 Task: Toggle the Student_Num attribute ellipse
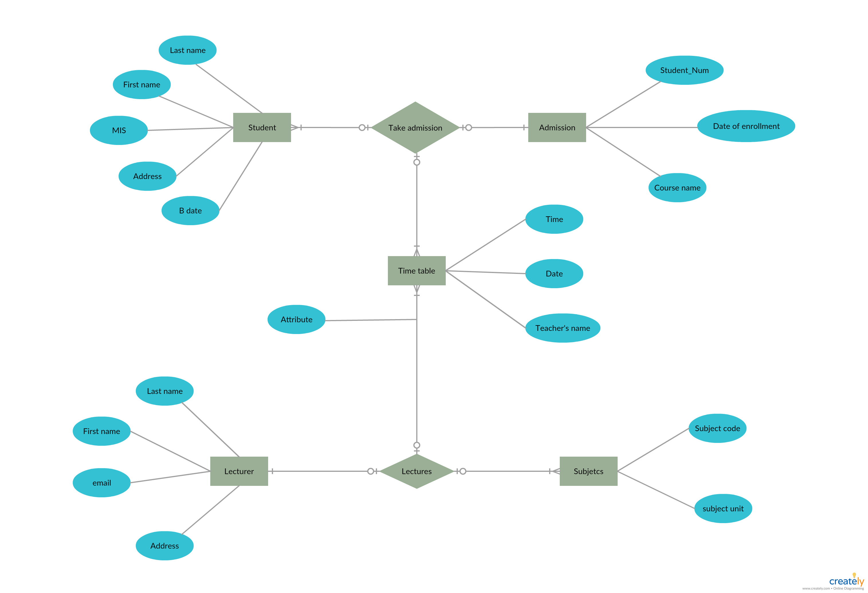[693, 69]
